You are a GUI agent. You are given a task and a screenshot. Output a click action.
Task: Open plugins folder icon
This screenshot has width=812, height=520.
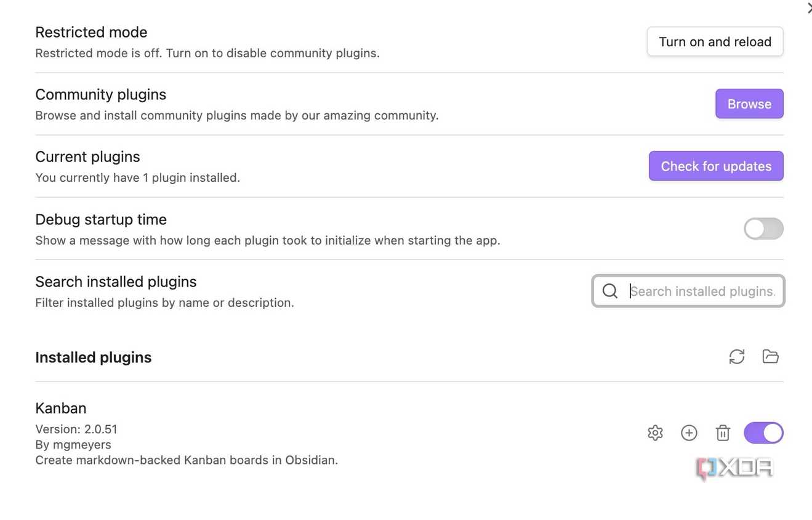pyautogui.click(x=770, y=357)
